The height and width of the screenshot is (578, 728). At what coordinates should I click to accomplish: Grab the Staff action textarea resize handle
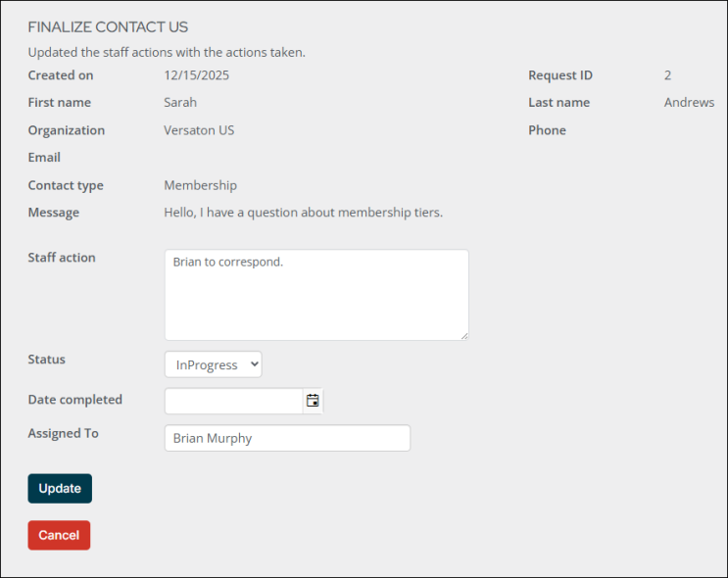pyautogui.click(x=463, y=335)
